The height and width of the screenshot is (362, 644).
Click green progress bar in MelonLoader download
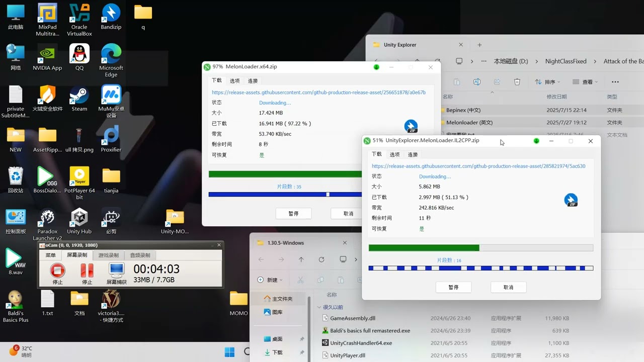[285, 174]
